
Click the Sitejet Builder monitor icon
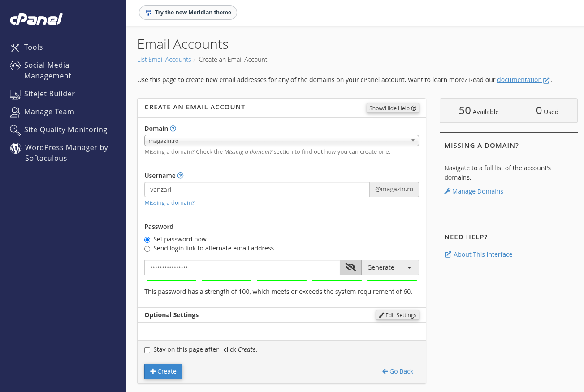(15, 94)
